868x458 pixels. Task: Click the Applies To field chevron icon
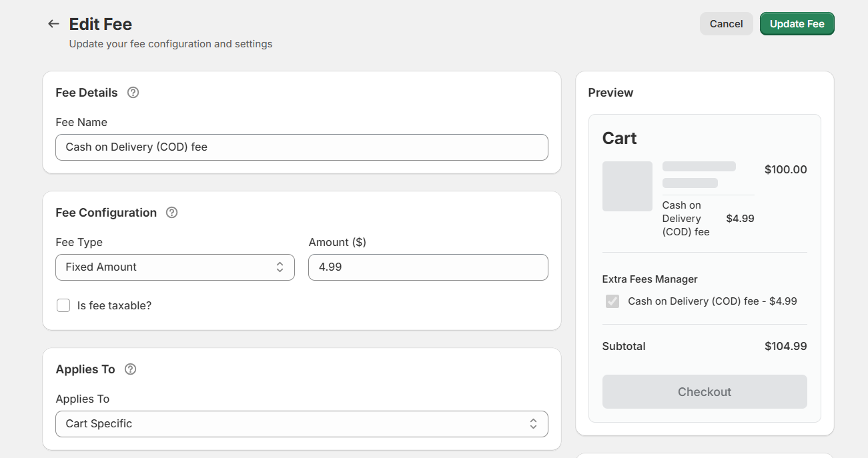coord(533,423)
